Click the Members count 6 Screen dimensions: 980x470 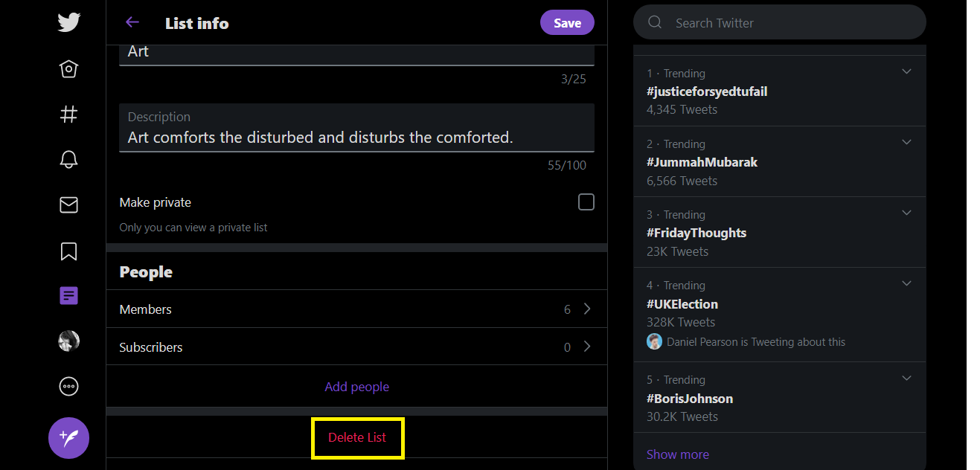pos(567,309)
